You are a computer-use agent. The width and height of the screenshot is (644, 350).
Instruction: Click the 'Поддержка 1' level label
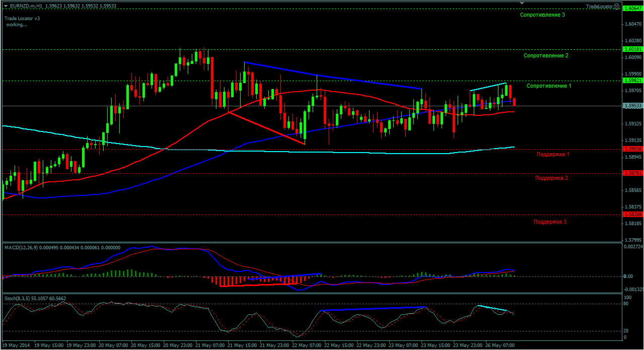[x=553, y=154]
